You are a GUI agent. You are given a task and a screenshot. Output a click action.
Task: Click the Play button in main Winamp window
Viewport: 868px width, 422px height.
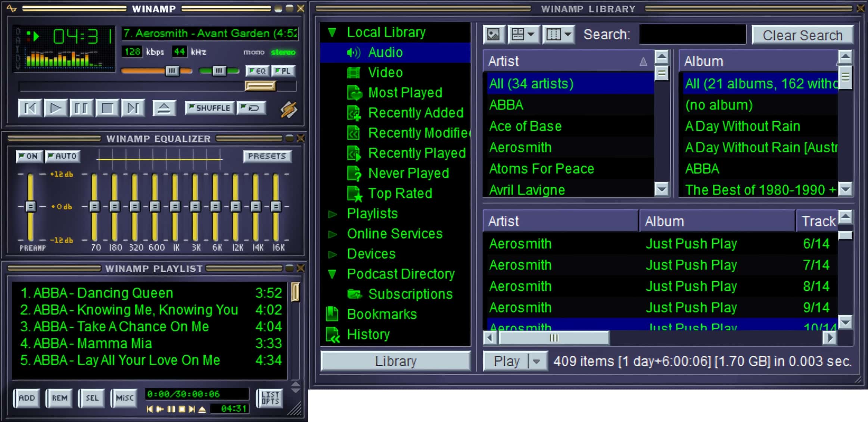coord(56,109)
